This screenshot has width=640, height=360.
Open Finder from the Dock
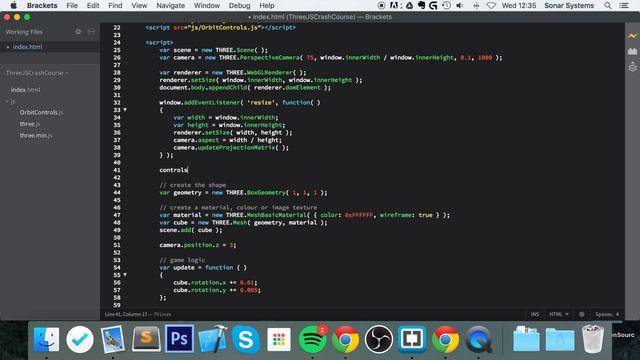click(46, 339)
